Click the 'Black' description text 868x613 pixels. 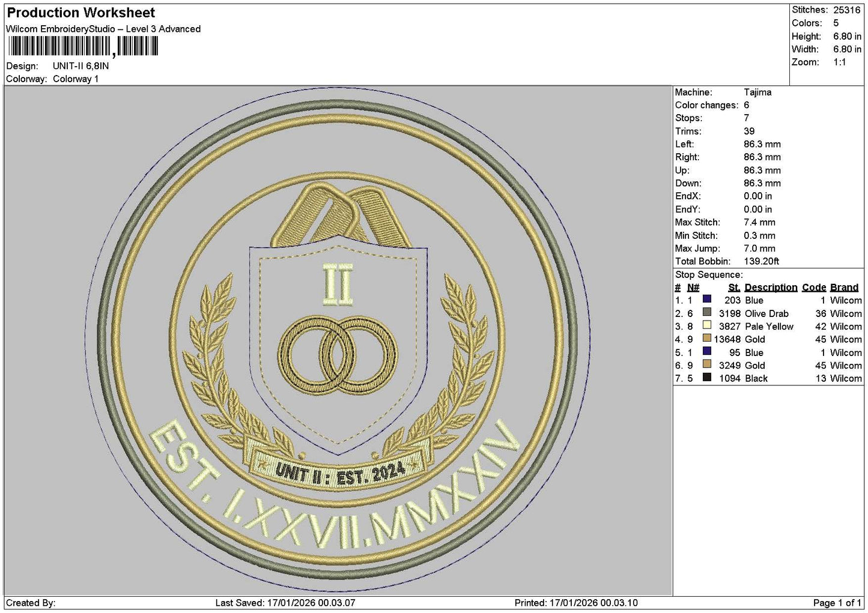(756, 378)
